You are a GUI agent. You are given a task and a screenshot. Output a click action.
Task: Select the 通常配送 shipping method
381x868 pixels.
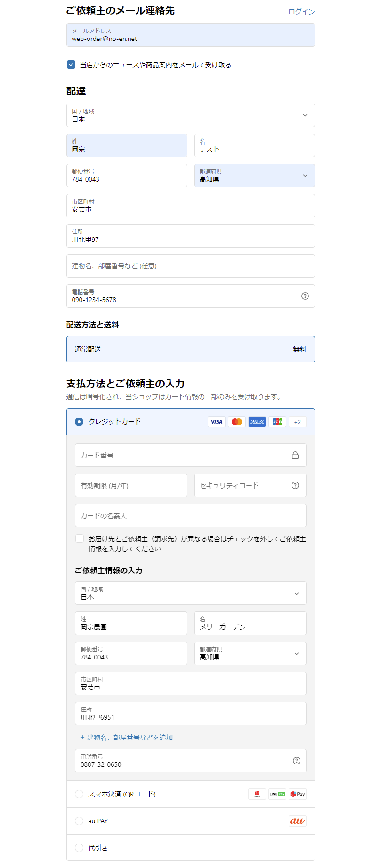(191, 349)
